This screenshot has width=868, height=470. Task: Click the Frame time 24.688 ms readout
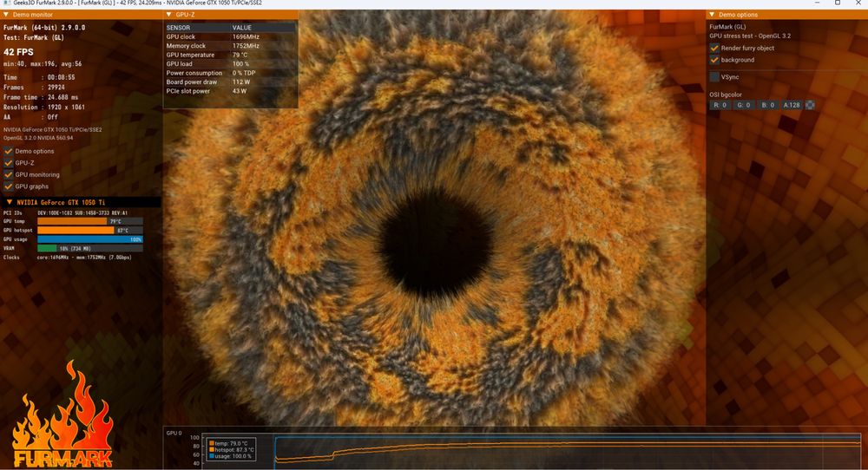[x=41, y=97]
